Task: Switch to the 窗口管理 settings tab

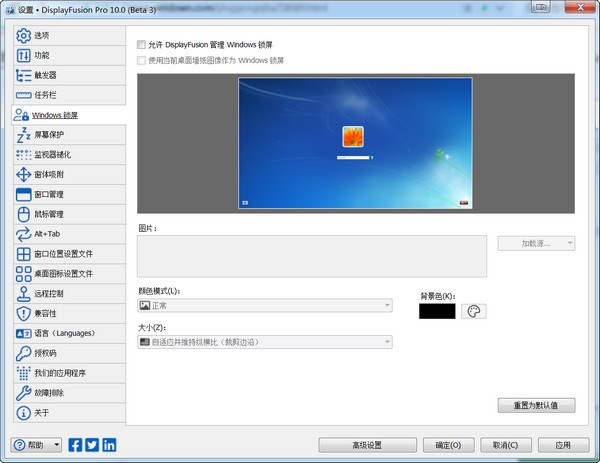Action: pyautogui.click(x=69, y=194)
